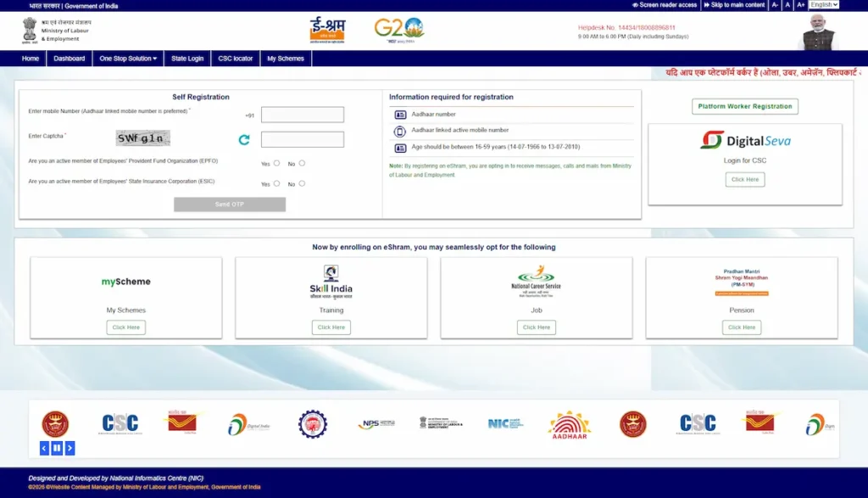Click the NPS logo in carousel
Screen dimensions: 868x498
[376, 424]
